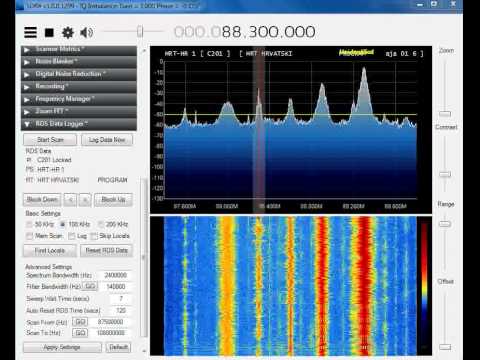Click the Block Up button
The height and width of the screenshot is (360, 480).
[113, 200]
